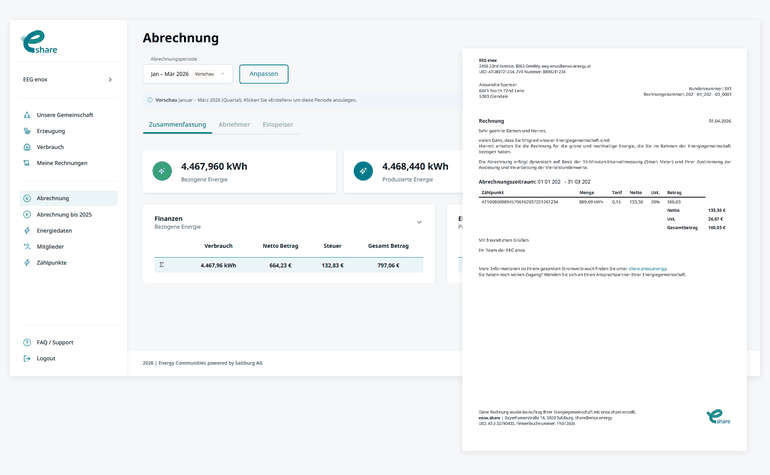This screenshot has height=475, width=770.
Task: Click the green Bezogene Energie icon
Action: click(162, 171)
